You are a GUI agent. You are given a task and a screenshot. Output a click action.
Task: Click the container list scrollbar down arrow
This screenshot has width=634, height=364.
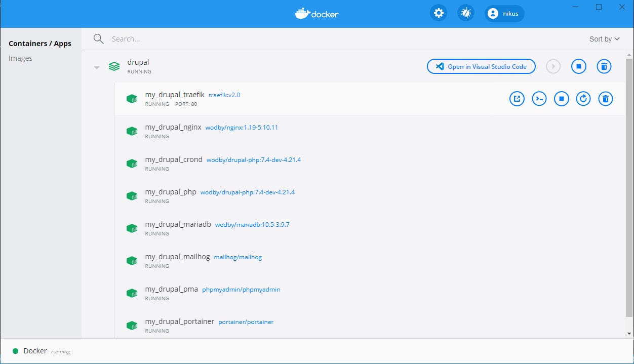pos(629,334)
